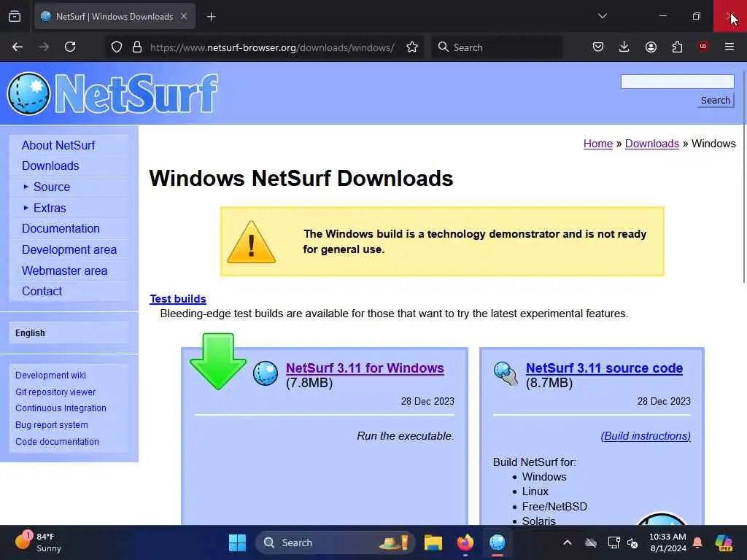
Task: Reload the current page
Action: 70,47
